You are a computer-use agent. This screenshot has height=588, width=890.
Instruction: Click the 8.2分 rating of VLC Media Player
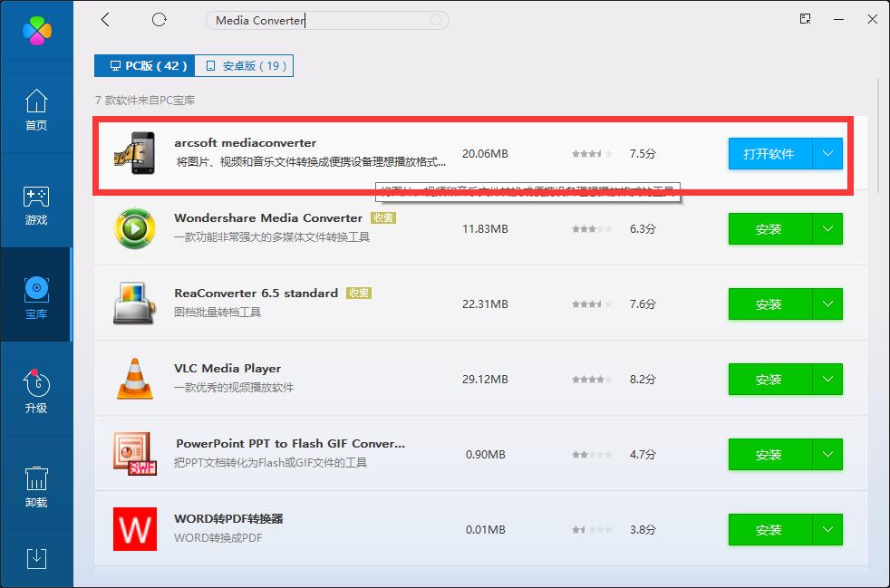coord(643,379)
